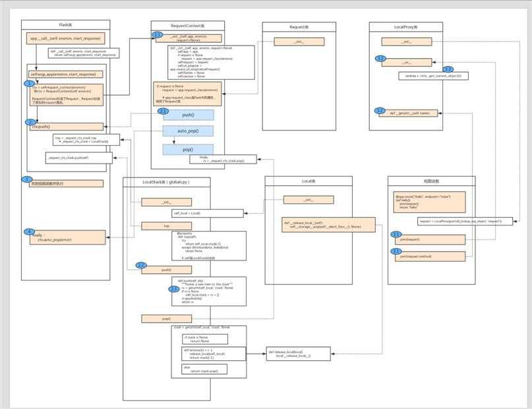The height and width of the screenshot is (409, 532).
Task: Click the @property def top(self) code box
Action: [x=209, y=246]
